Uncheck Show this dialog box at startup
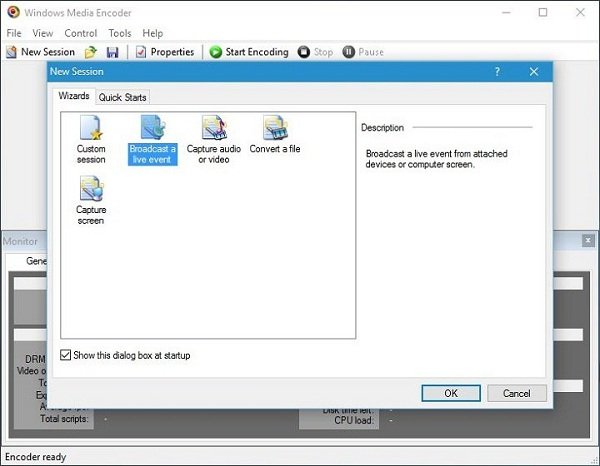The width and height of the screenshot is (600, 466). pyautogui.click(x=67, y=355)
